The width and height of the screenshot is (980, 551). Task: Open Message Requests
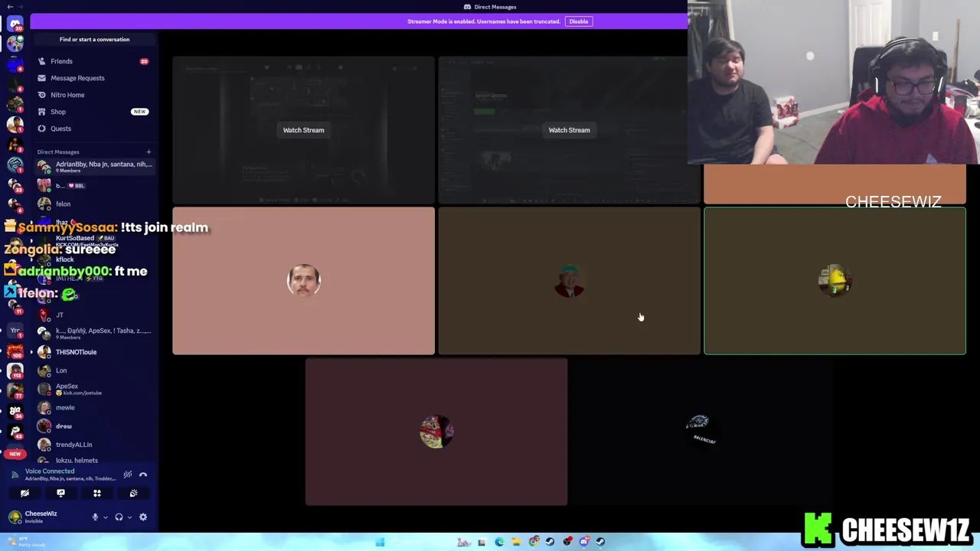coord(95,78)
